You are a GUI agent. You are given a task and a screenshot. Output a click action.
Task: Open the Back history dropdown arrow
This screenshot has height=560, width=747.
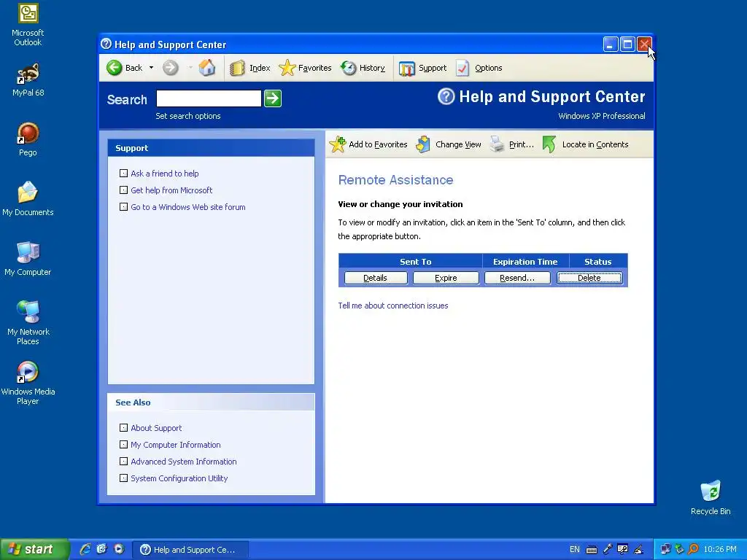pyautogui.click(x=152, y=68)
